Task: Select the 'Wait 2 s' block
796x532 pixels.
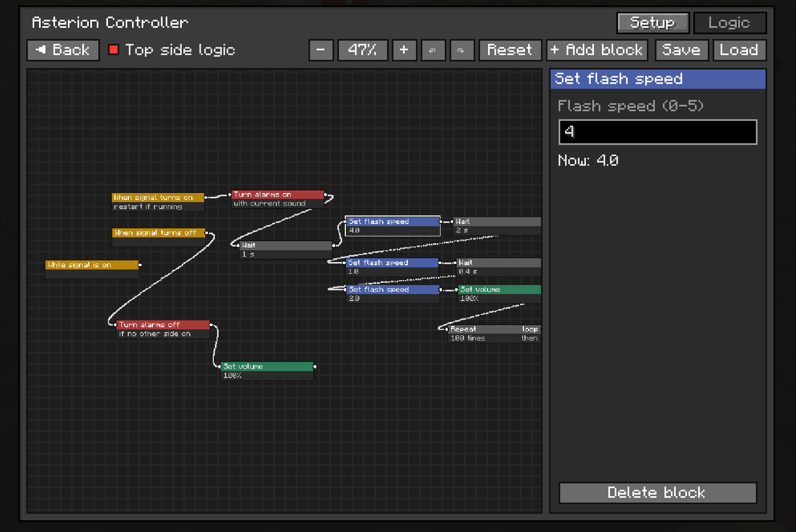Action: 497,226
